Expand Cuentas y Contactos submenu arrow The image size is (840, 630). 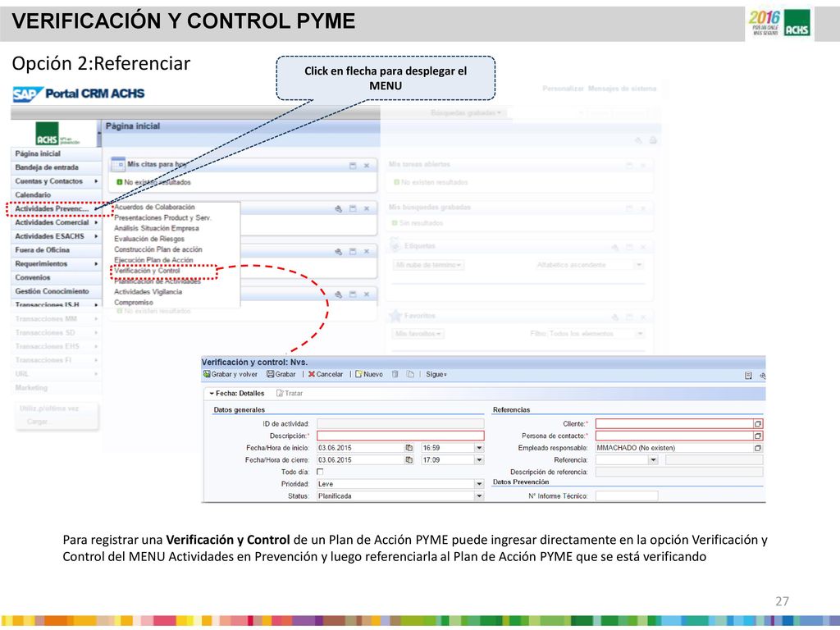(96, 181)
